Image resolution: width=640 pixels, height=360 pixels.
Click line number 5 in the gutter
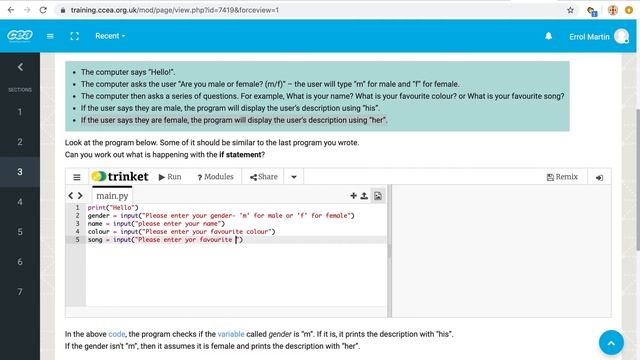77,240
